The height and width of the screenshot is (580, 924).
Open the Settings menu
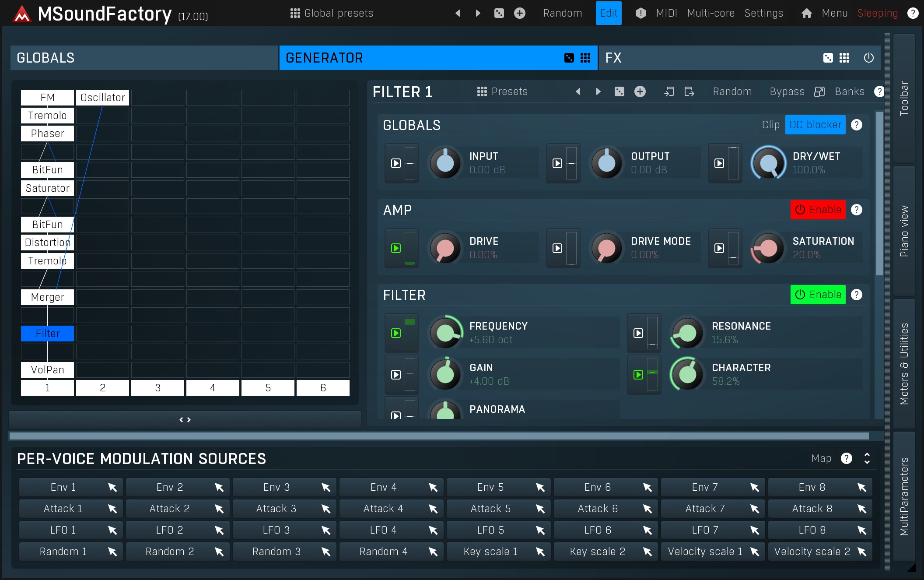click(x=763, y=13)
